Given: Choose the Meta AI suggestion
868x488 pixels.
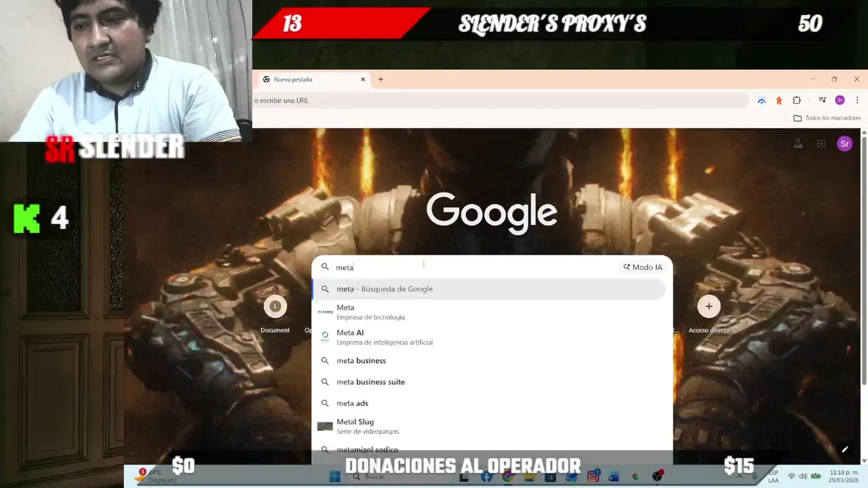Looking at the screenshot, I should (489, 337).
